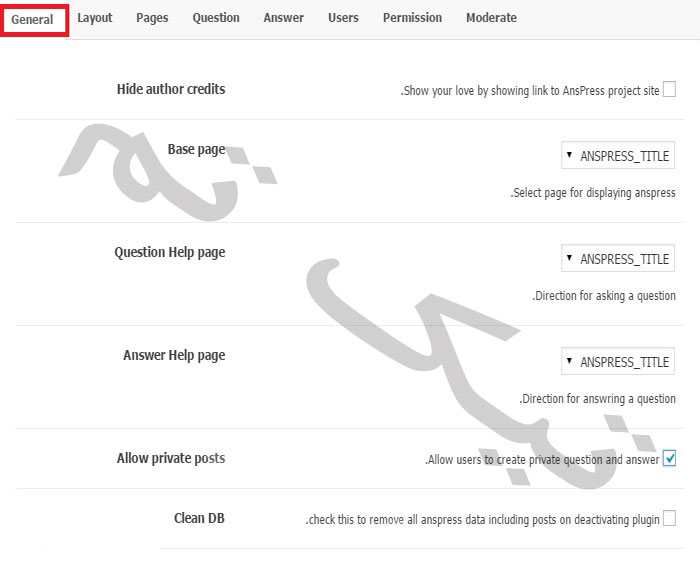Open the Pages tab
This screenshot has width=700, height=562.
[x=152, y=18]
